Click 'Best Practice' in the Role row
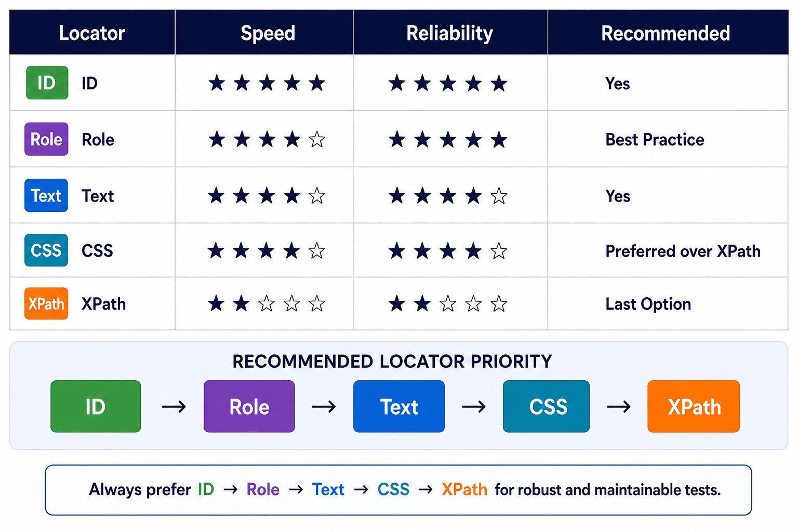The image size is (798, 532). (x=655, y=140)
